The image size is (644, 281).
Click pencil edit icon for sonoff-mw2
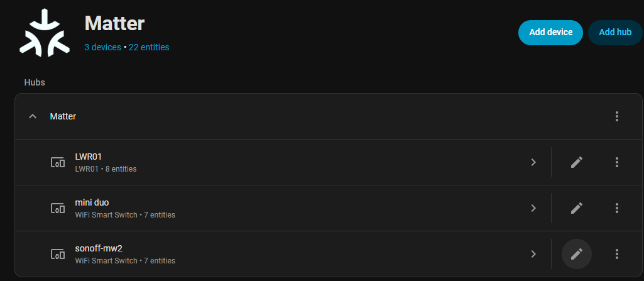[576, 254]
